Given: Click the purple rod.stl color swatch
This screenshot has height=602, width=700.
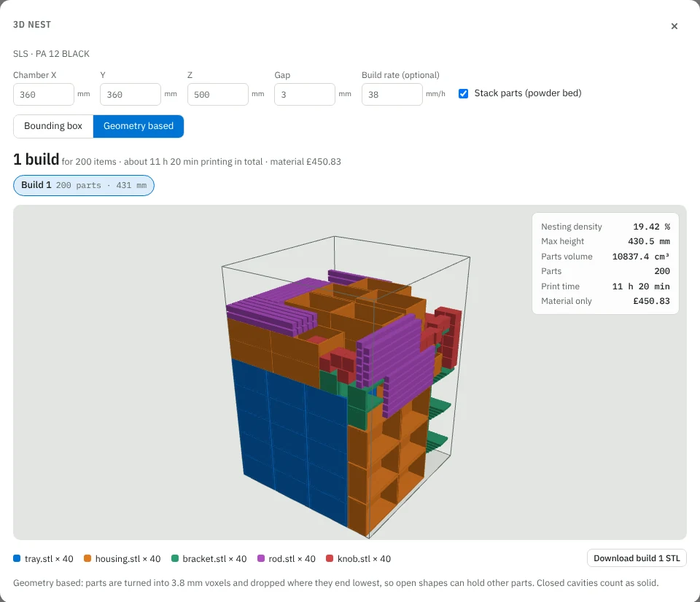Looking at the screenshot, I should click(261, 558).
